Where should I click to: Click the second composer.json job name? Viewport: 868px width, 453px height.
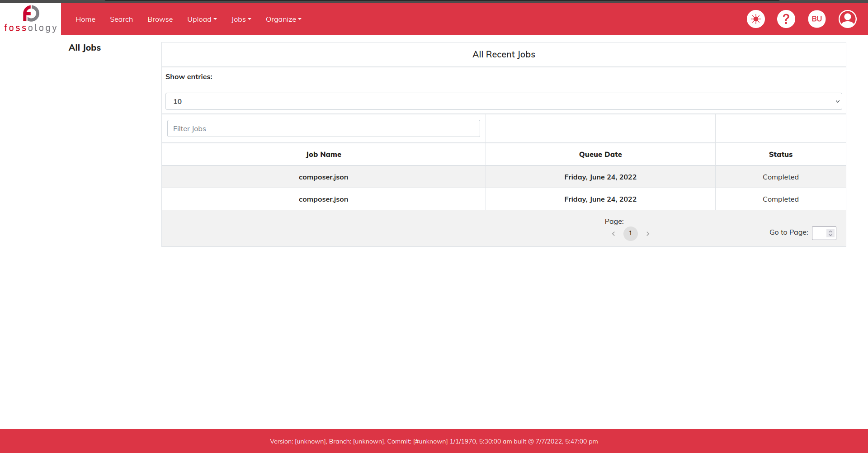[x=324, y=199]
